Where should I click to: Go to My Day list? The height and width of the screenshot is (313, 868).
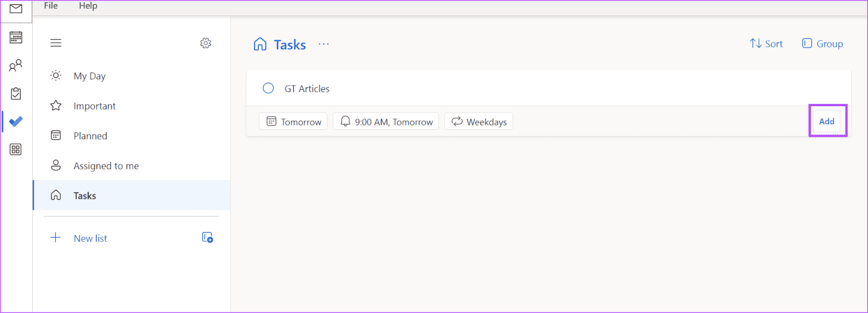point(131,76)
